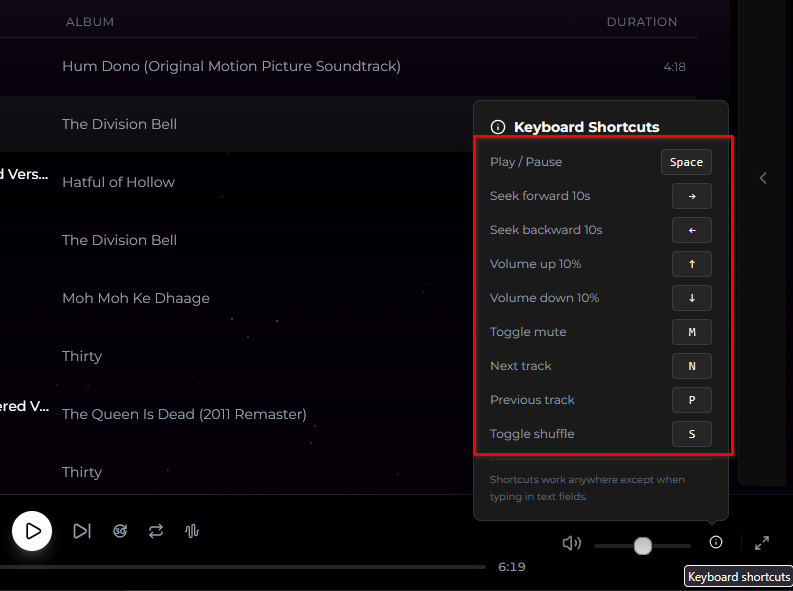Select the Moh Moh Ke Dhaage album
This screenshot has width=793, height=591.
136,298
